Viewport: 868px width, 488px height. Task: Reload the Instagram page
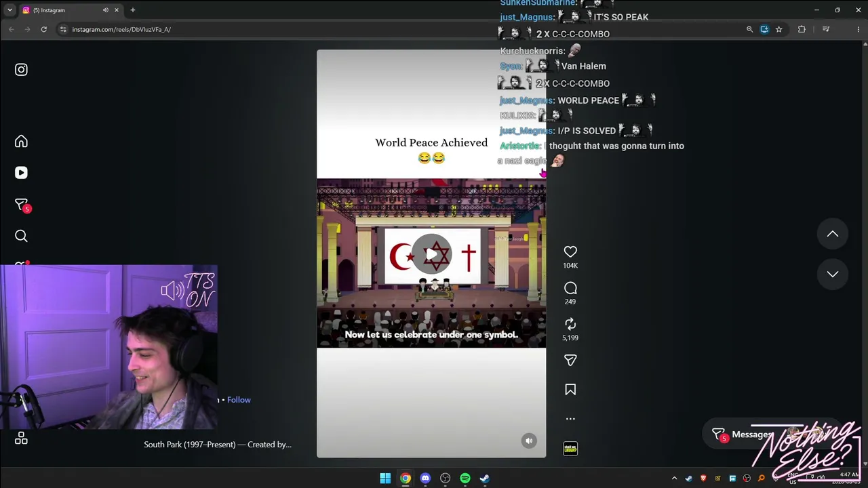43,29
